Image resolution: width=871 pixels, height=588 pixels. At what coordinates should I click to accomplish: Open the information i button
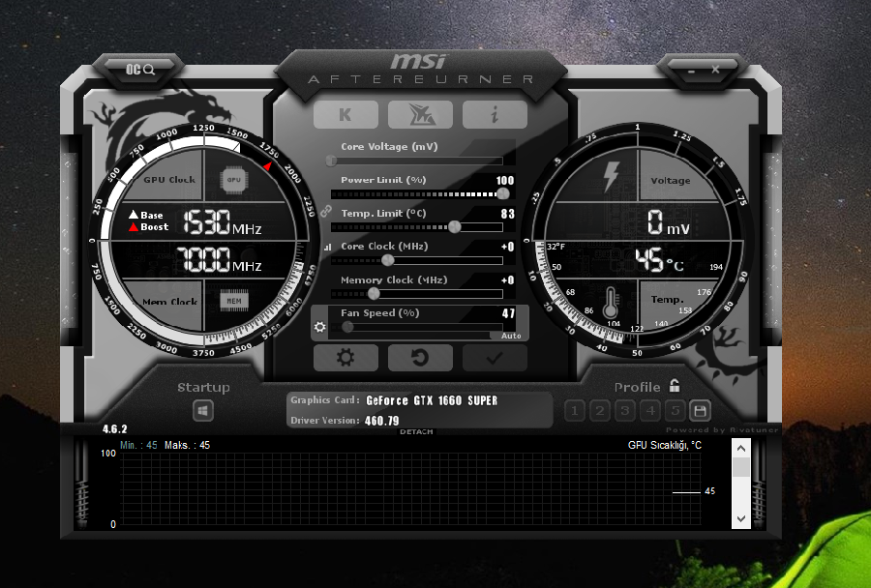495,114
